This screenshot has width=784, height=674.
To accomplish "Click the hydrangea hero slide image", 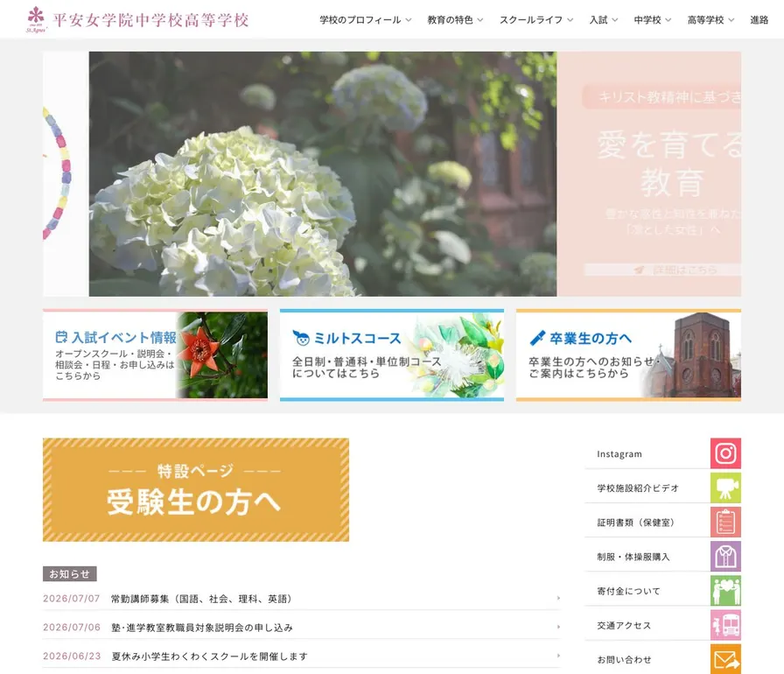I will [x=323, y=174].
